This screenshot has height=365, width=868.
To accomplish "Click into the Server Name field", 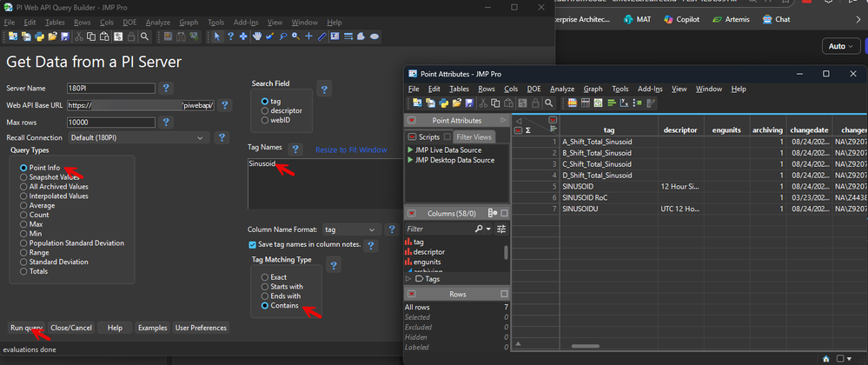I will click(110, 88).
